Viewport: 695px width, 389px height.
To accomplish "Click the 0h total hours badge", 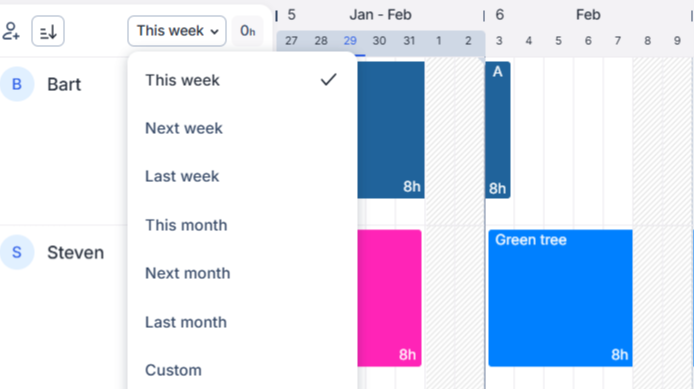I will [x=247, y=31].
